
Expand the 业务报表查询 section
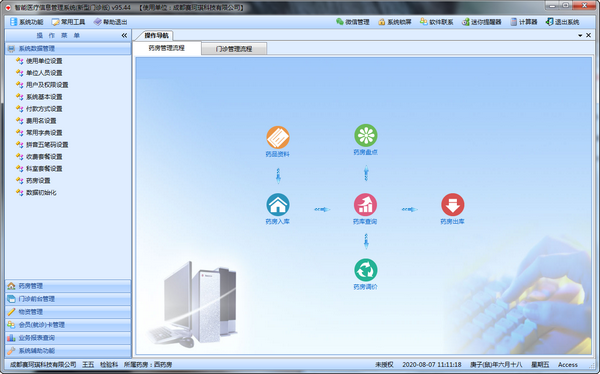click(x=68, y=338)
